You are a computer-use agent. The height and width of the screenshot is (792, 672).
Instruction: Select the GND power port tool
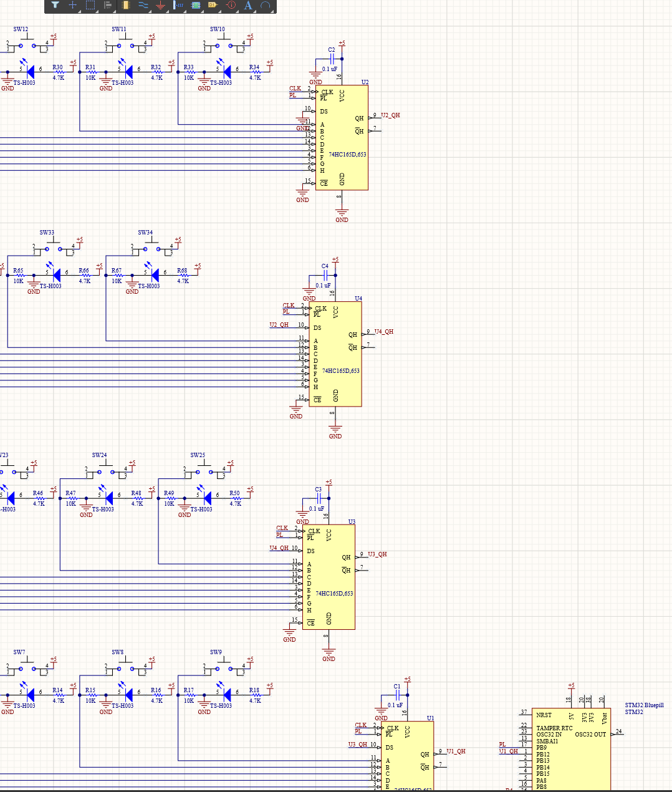click(x=160, y=5)
